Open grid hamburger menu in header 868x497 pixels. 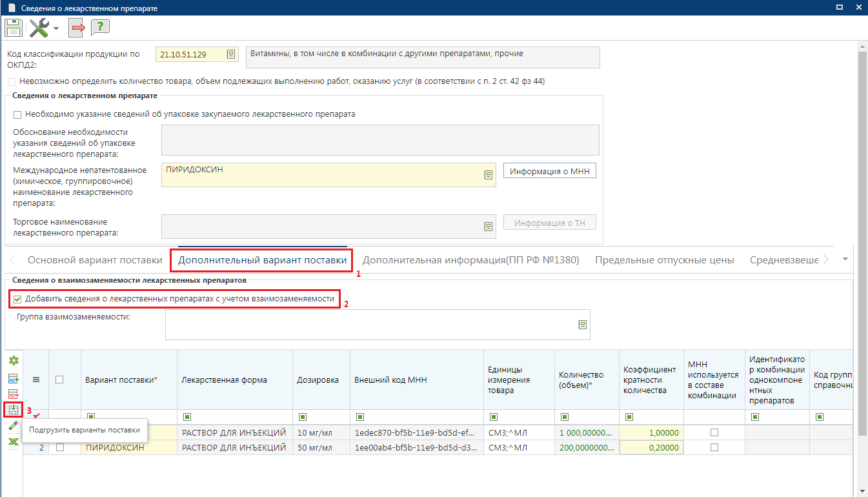(36, 380)
